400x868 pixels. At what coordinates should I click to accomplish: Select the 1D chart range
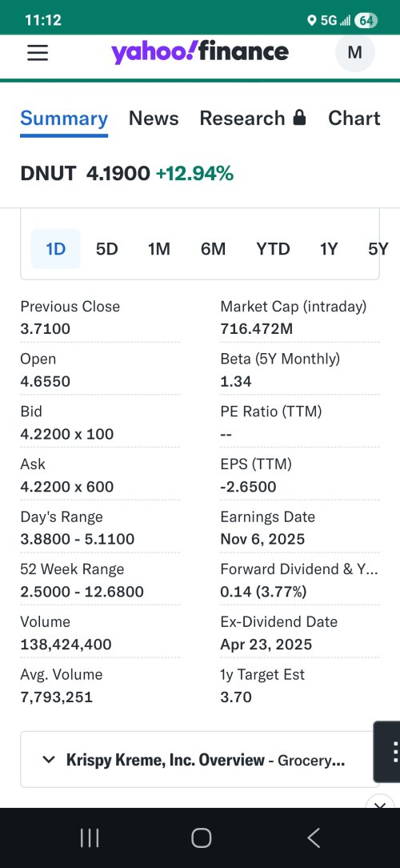[55, 249]
